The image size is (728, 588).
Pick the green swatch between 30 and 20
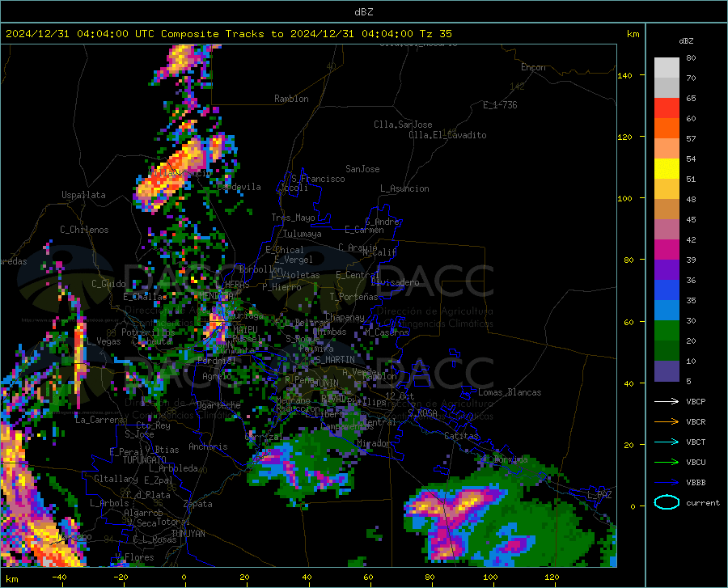pyautogui.click(x=667, y=331)
